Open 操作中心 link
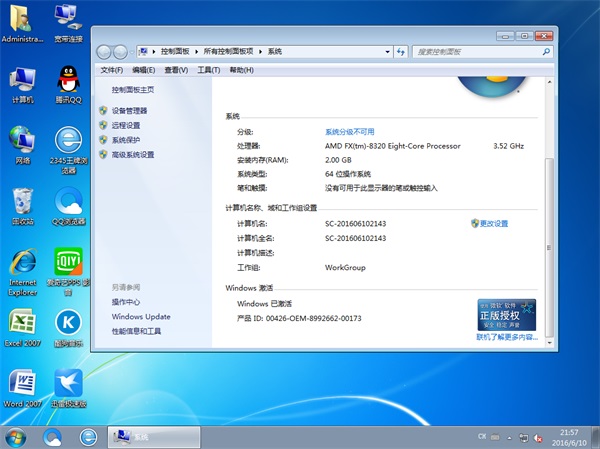 pos(126,302)
